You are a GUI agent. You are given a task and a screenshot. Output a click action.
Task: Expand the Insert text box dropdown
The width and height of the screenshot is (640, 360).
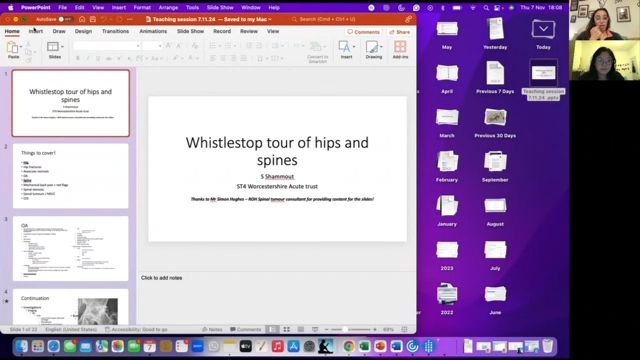tap(353, 47)
